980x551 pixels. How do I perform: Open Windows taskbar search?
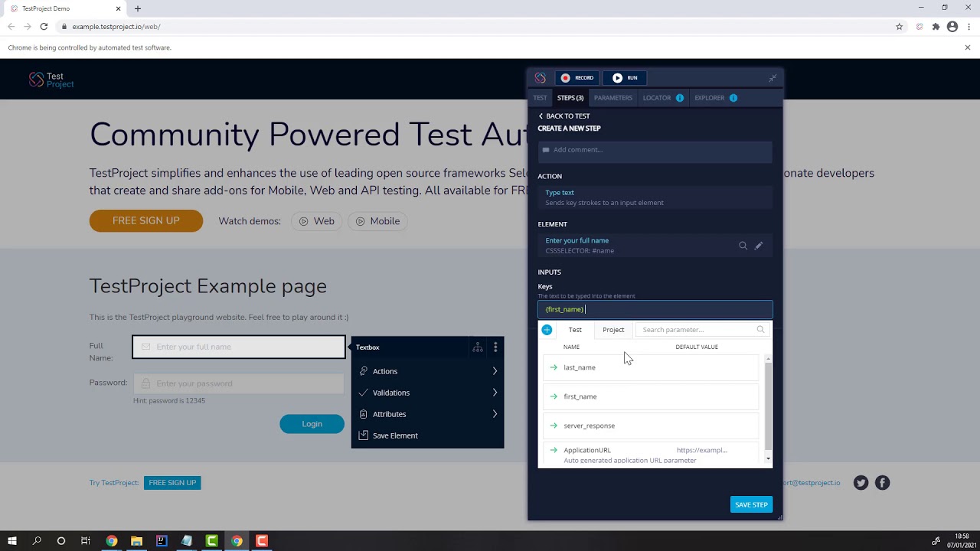pyautogui.click(x=37, y=541)
